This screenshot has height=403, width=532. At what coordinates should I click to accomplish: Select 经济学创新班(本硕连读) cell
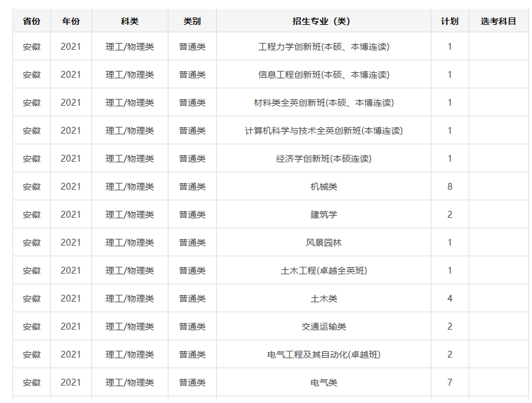pos(324,159)
